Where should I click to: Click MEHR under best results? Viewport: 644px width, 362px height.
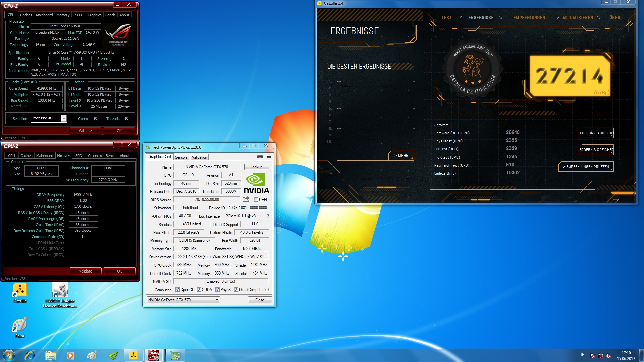(x=401, y=156)
